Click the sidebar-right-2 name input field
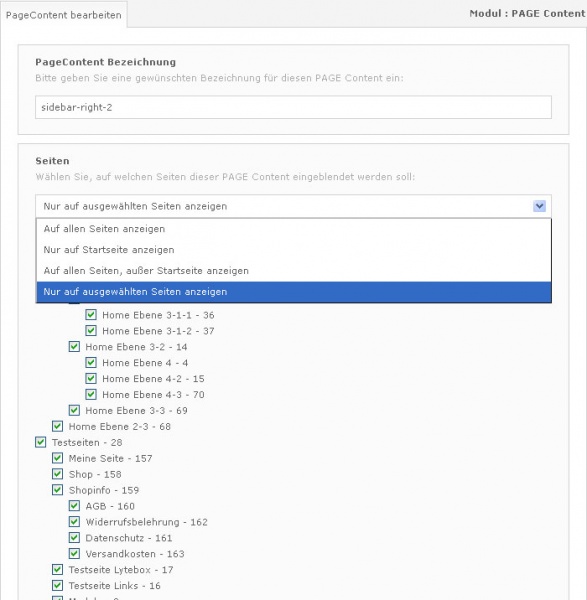The image size is (587, 600). pos(293,107)
